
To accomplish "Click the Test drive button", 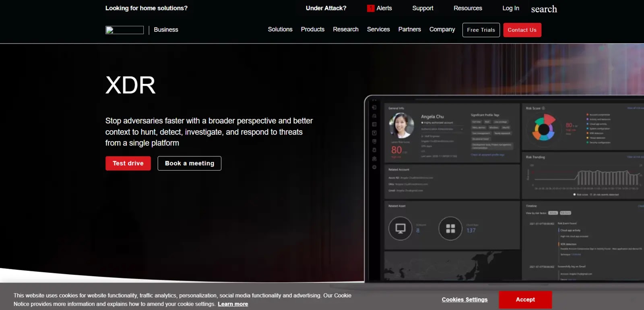I will [128, 163].
